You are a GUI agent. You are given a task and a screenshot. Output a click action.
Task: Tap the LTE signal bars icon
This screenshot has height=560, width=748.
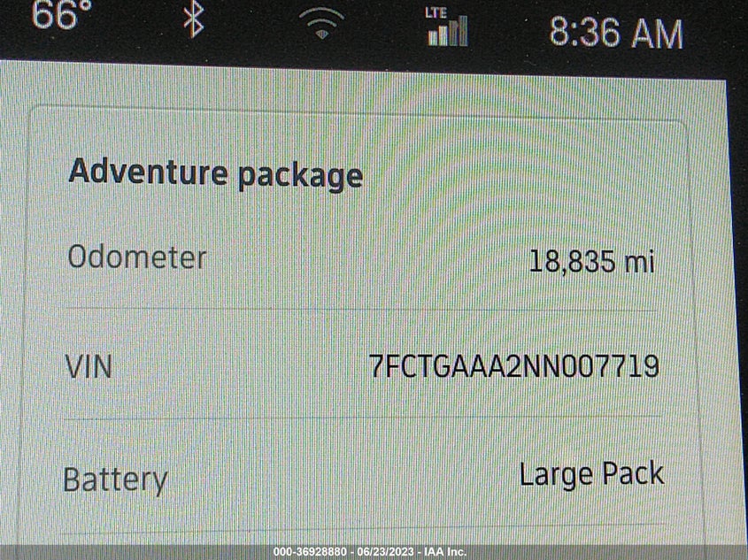(x=448, y=32)
